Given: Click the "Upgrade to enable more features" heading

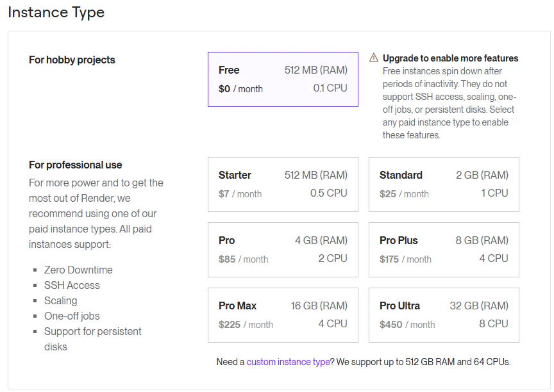Looking at the screenshot, I should point(450,58).
